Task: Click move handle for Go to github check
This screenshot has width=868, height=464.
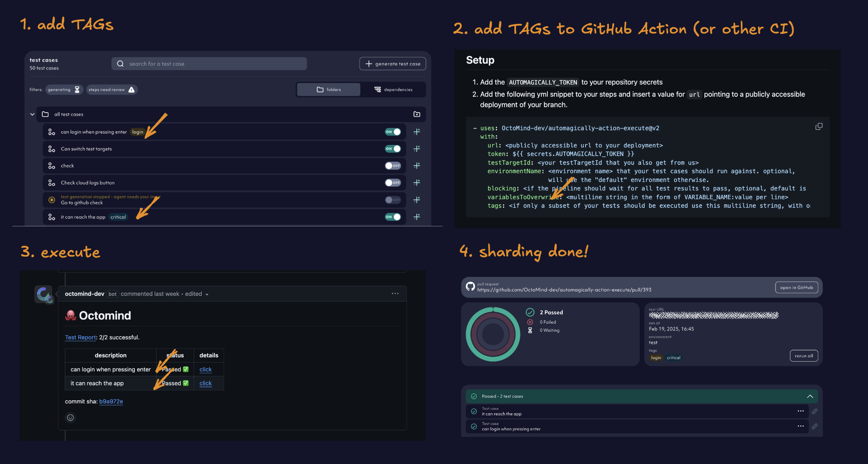Action: coord(417,200)
